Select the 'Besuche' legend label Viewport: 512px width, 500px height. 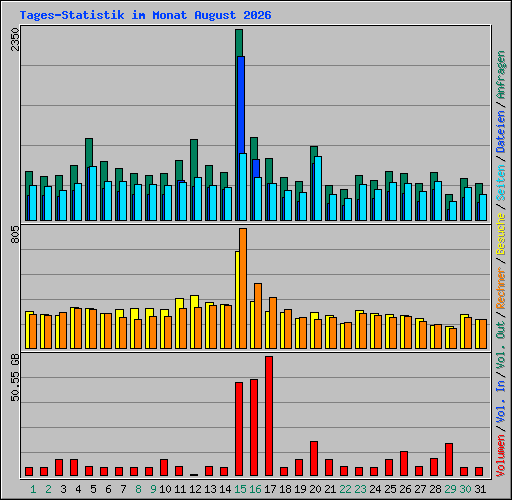tap(501, 234)
